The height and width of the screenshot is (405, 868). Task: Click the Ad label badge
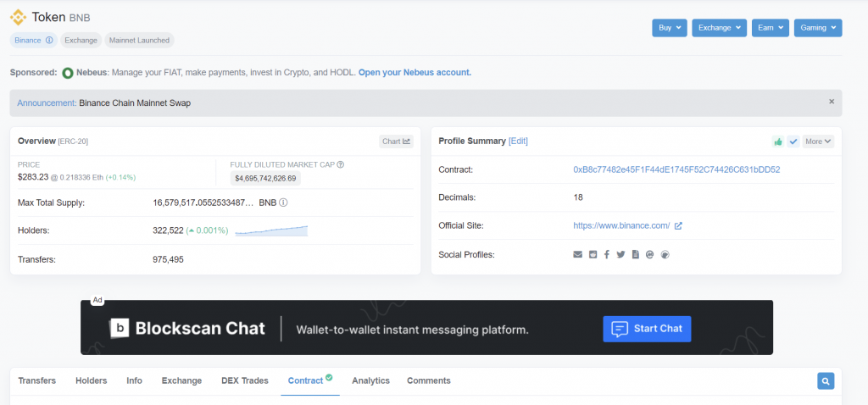click(x=97, y=300)
